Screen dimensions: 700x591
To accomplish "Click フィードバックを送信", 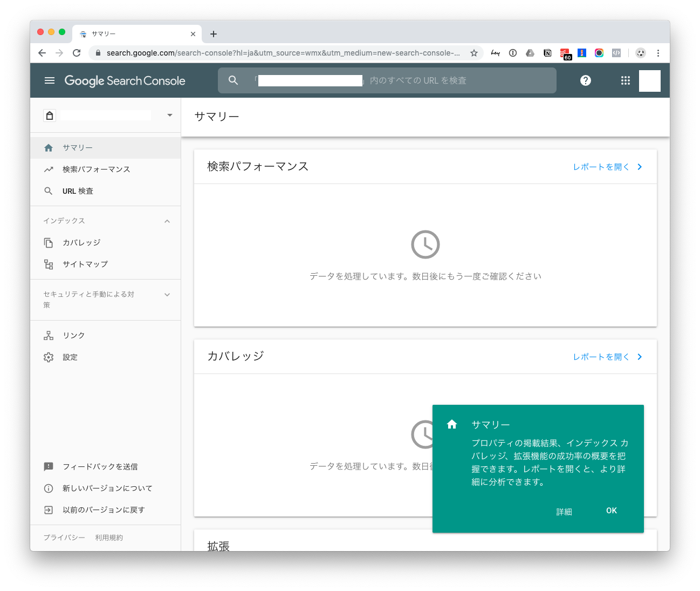I will pos(105,466).
